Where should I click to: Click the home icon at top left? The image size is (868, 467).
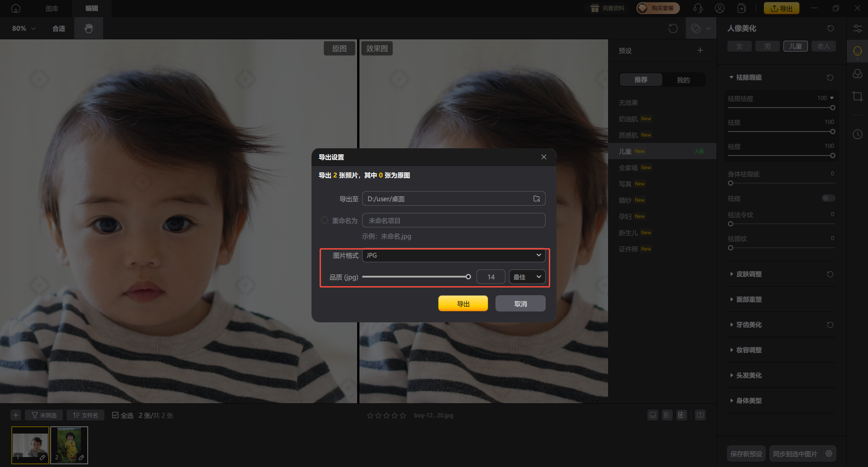[16, 8]
